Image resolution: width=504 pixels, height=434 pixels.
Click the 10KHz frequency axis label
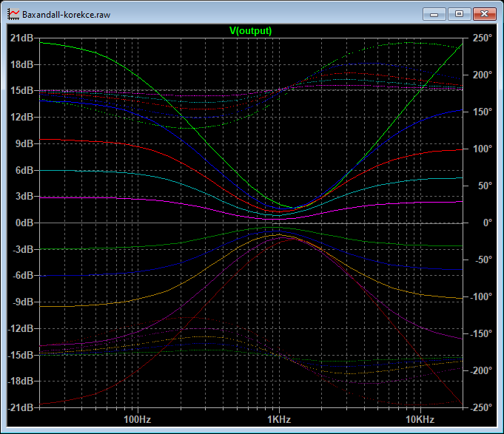point(420,419)
